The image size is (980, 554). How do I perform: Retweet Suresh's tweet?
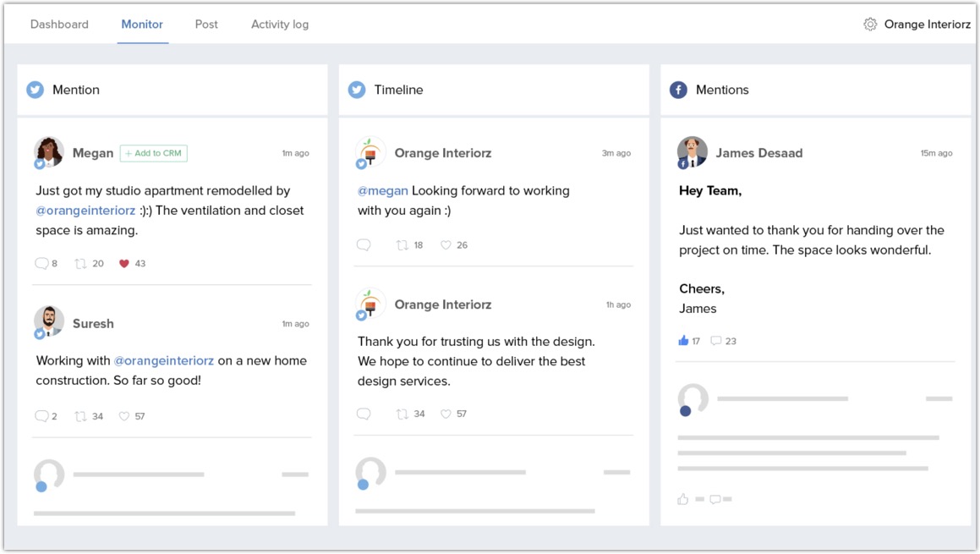[x=81, y=416]
